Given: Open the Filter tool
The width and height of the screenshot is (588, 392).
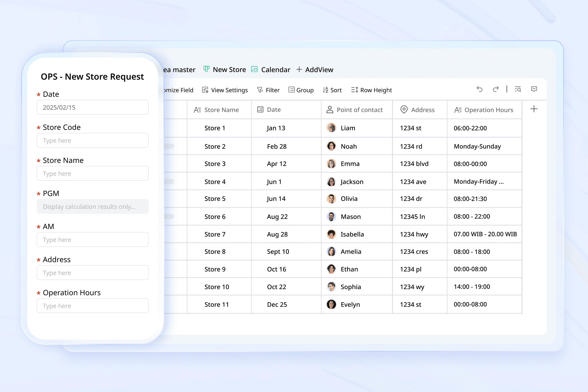Looking at the screenshot, I should (x=268, y=90).
